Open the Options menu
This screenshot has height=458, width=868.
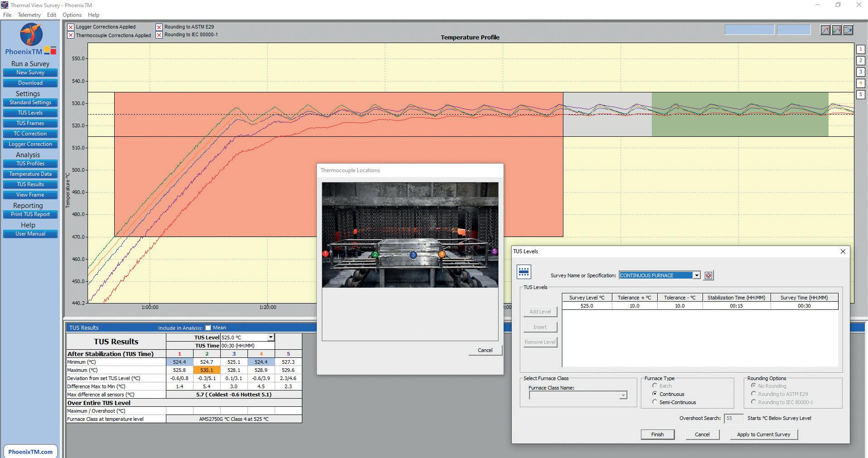(72, 15)
